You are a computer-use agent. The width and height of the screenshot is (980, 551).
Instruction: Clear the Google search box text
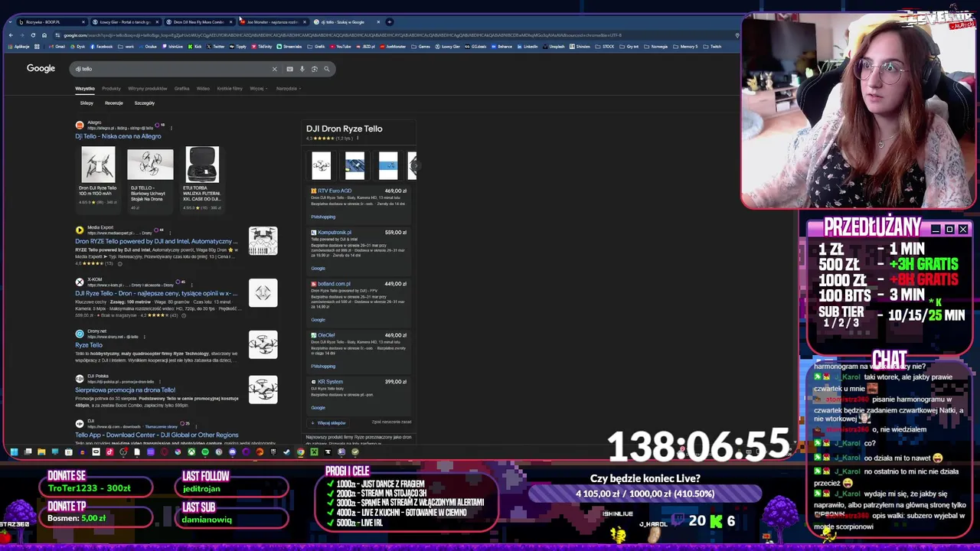274,69
